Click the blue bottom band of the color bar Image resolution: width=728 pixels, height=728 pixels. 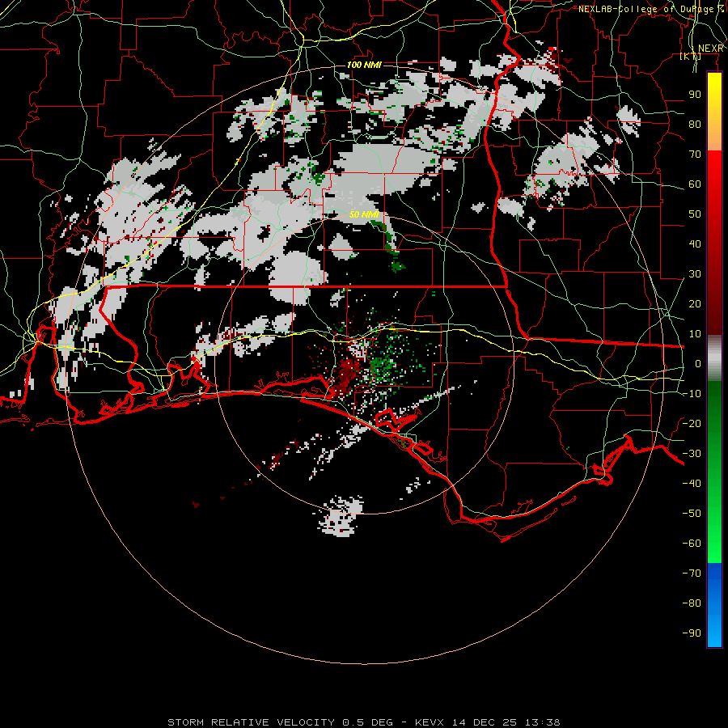pos(714,605)
